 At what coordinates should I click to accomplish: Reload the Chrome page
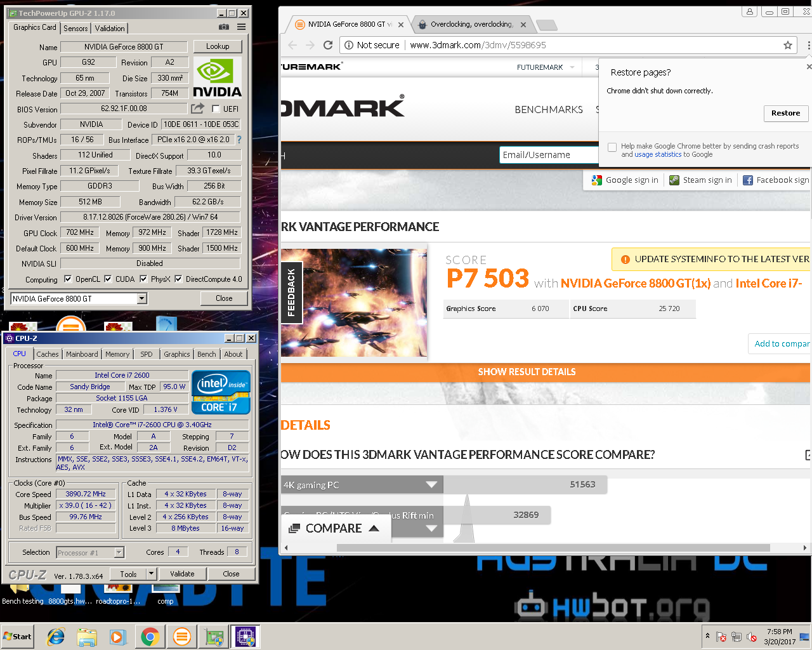click(328, 45)
